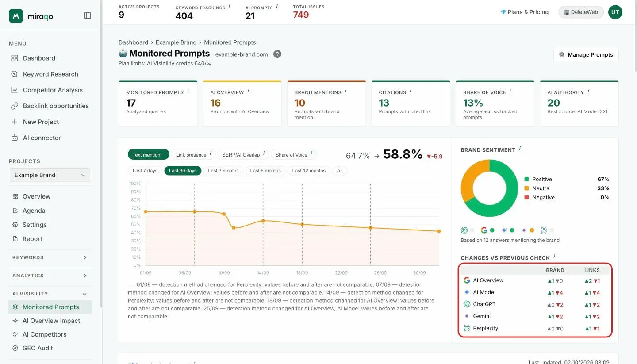Click the info icon on AI Authority card
This screenshot has height=364, width=637.
[589, 91]
